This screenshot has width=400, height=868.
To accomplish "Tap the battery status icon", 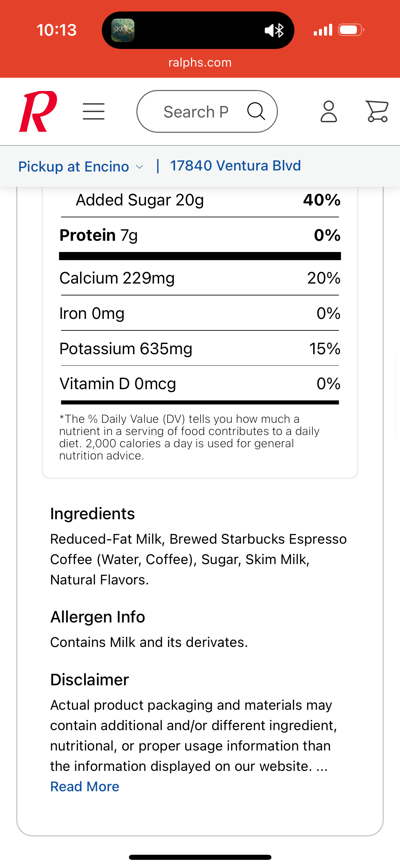I will (351, 30).
